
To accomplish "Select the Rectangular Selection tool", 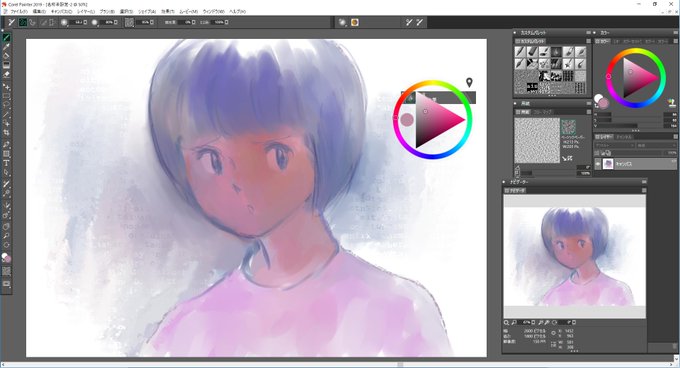I will pos(6,96).
